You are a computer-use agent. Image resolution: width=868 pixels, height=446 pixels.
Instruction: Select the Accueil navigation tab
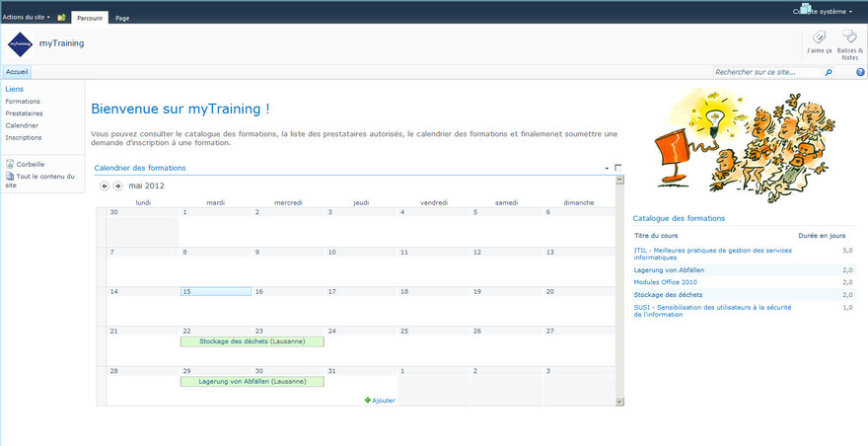click(17, 72)
